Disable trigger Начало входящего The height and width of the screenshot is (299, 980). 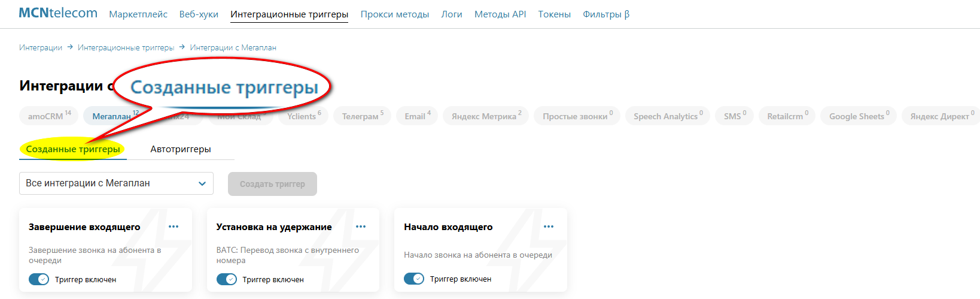pyautogui.click(x=414, y=279)
